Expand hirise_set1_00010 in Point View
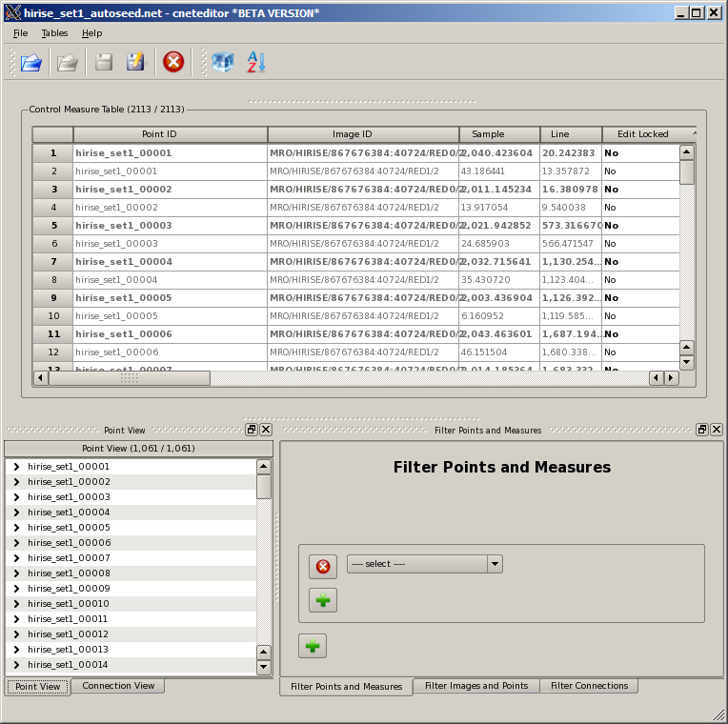728x724 pixels. 16,604
